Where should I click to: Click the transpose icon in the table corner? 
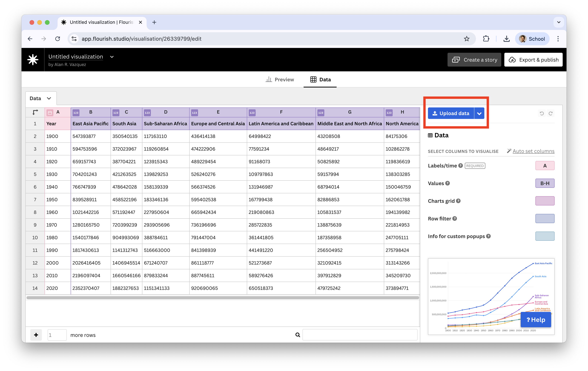click(x=35, y=112)
